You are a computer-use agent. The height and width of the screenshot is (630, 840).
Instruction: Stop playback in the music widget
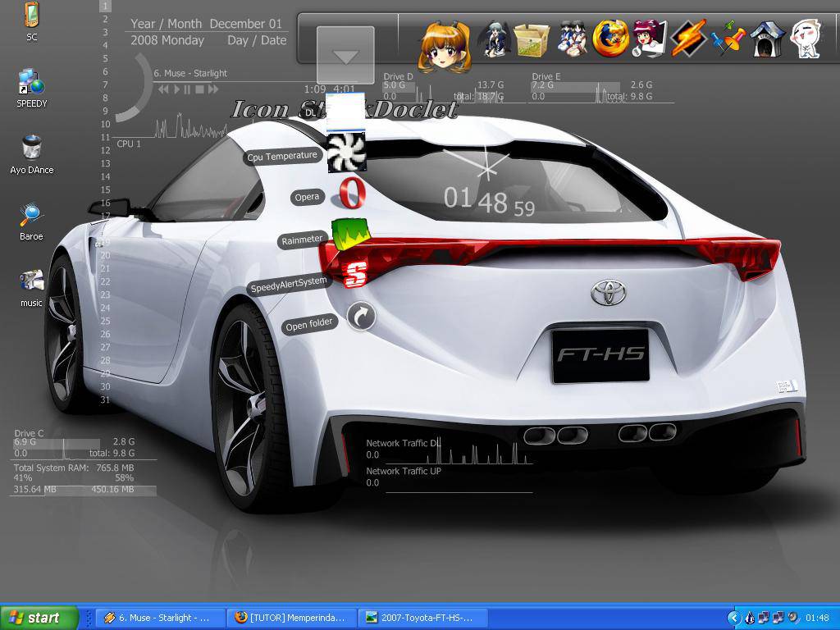(199, 89)
